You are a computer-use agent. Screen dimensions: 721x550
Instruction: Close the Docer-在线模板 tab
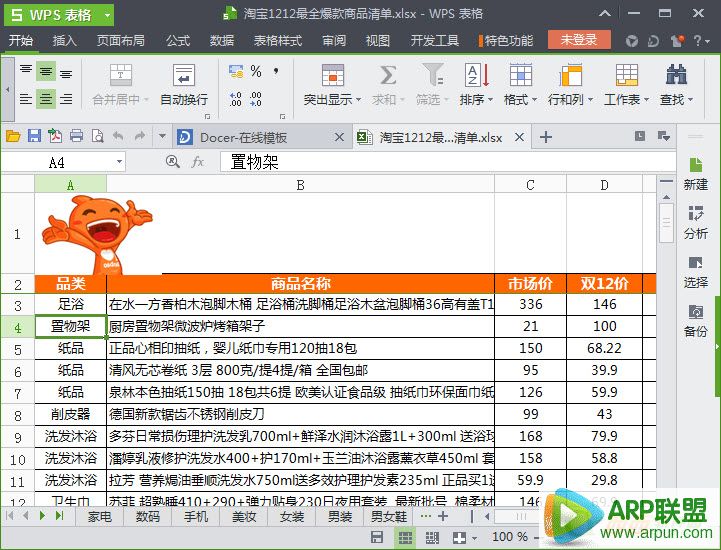point(339,137)
